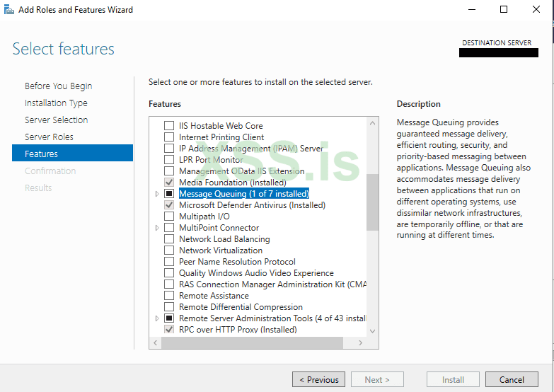The width and height of the screenshot is (554, 392).
Task: Select 'MultiPoint Connector' row text
Action: (219, 228)
